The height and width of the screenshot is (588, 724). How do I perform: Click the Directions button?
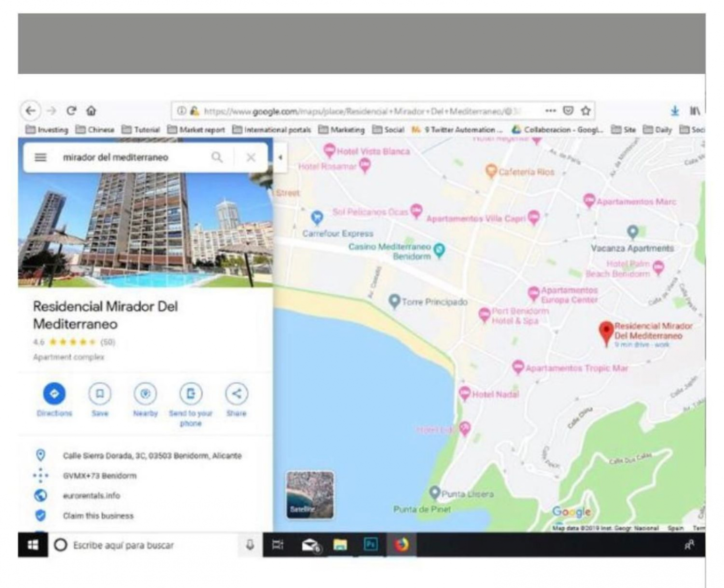pos(54,394)
